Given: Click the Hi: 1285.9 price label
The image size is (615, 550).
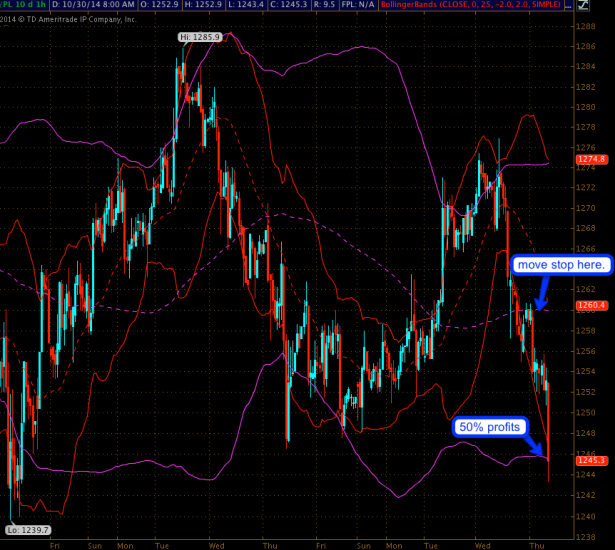Looking at the screenshot, I should pos(201,37).
